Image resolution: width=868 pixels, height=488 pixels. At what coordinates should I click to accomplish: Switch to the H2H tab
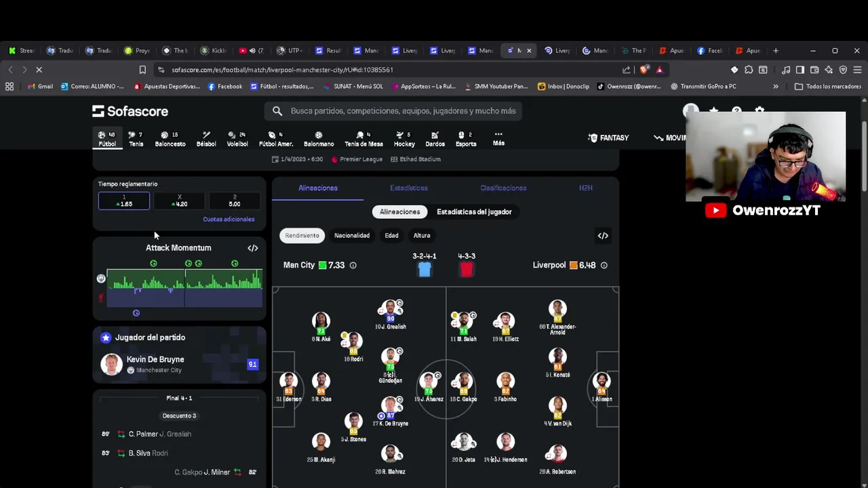(586, 188)
